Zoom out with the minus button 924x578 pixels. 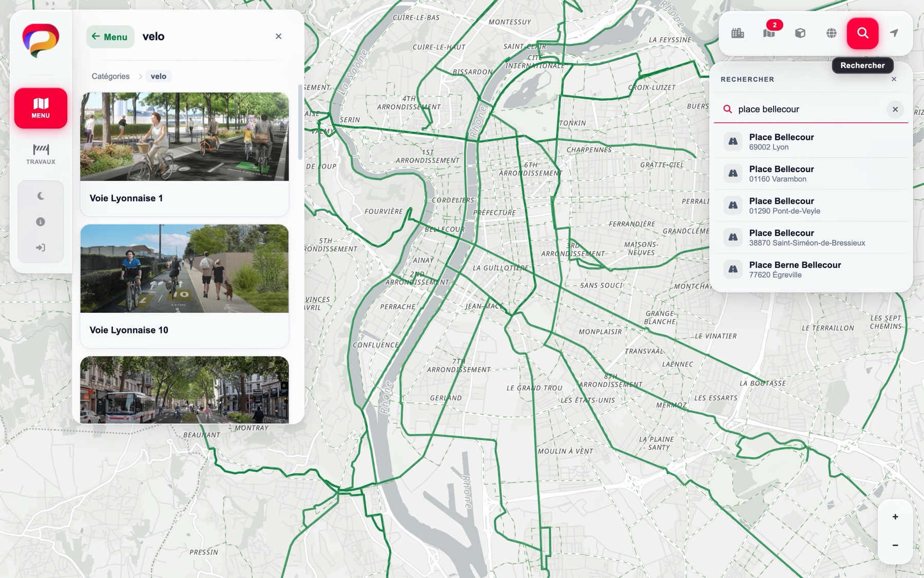[895, 545]
